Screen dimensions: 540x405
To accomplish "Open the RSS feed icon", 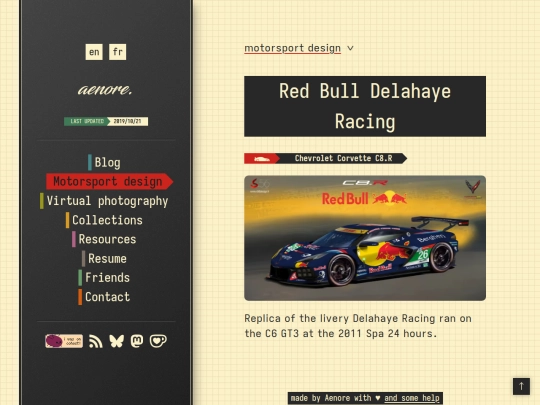I will point(95,341).
